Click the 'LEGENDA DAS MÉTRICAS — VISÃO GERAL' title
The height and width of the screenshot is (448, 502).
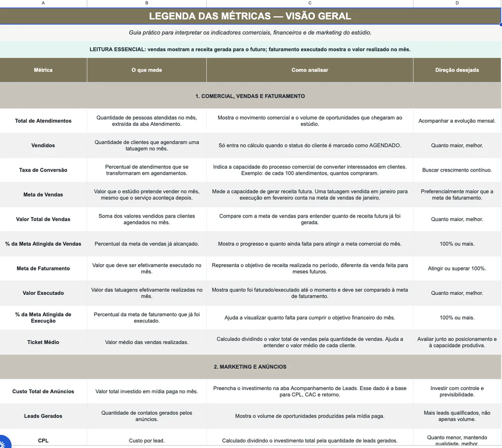250,16
